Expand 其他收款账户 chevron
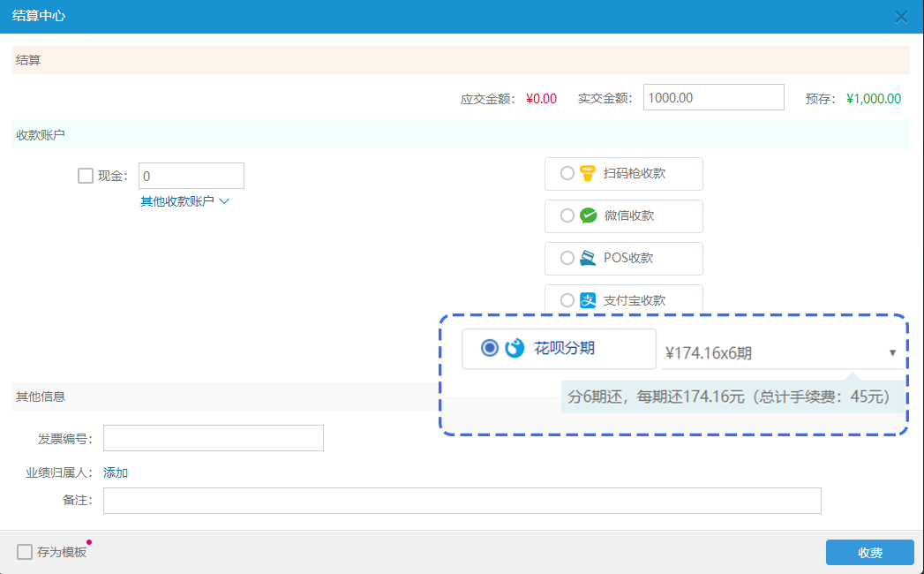This screenshot has height=574, width=924. (x=224, y=201)
